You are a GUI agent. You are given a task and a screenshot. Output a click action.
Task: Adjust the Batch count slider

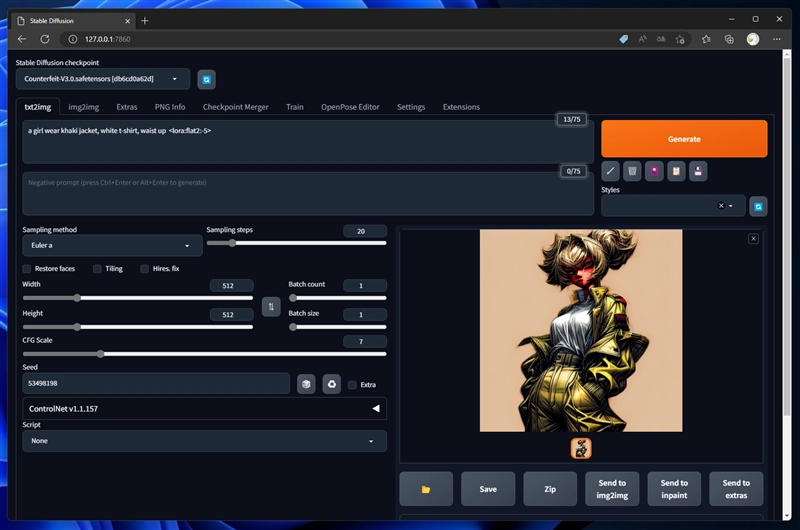(337, 298)
